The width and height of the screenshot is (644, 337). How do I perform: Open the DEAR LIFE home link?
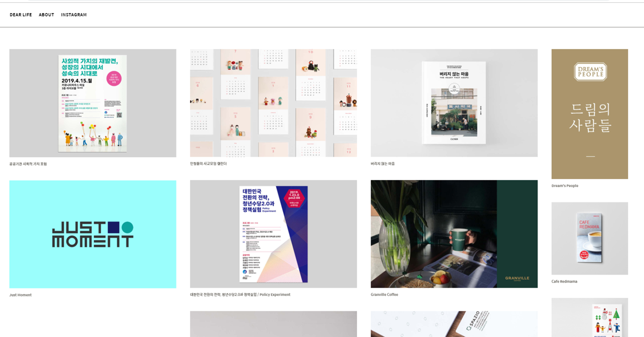[x=21, y=15]
